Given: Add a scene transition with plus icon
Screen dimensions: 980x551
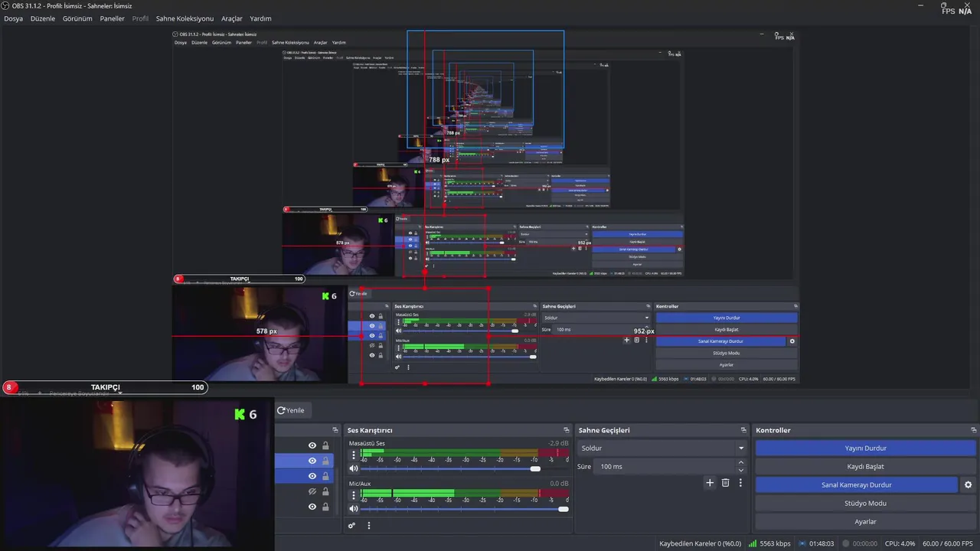Looking at the screenshot, I should pyautogui.click(x=710, y=483).
